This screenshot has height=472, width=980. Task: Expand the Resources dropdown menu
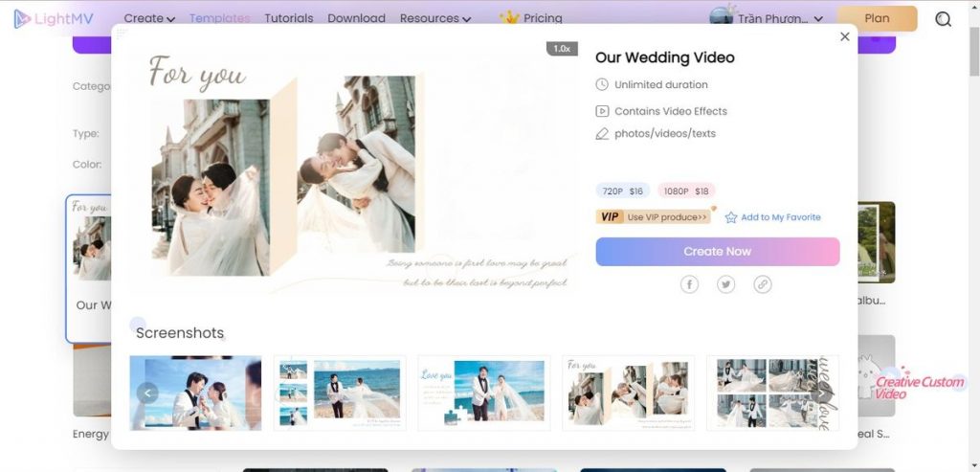(x=435, y=19)
